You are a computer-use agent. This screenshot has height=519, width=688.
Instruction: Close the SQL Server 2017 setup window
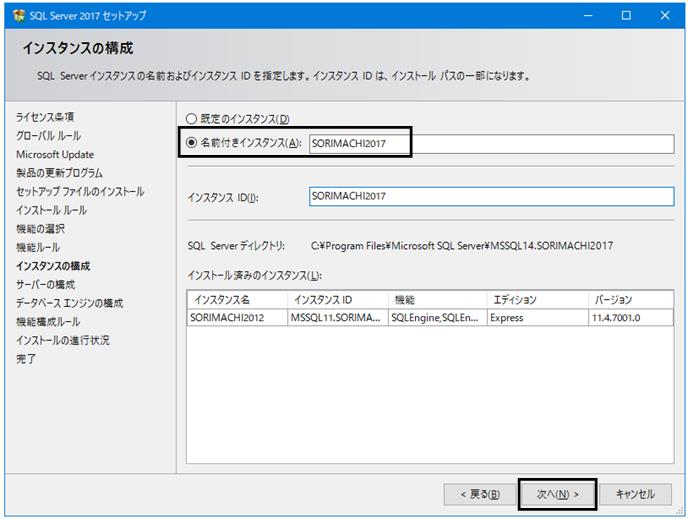(665, 16)
